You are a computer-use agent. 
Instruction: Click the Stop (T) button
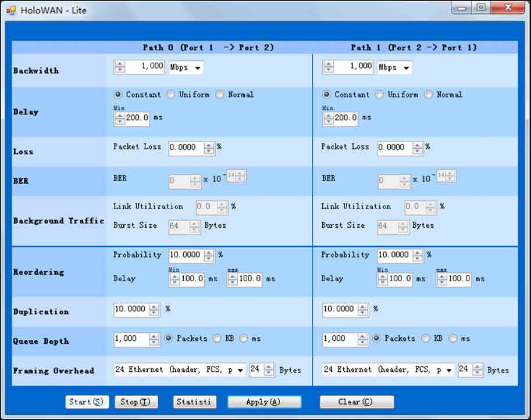136,402
